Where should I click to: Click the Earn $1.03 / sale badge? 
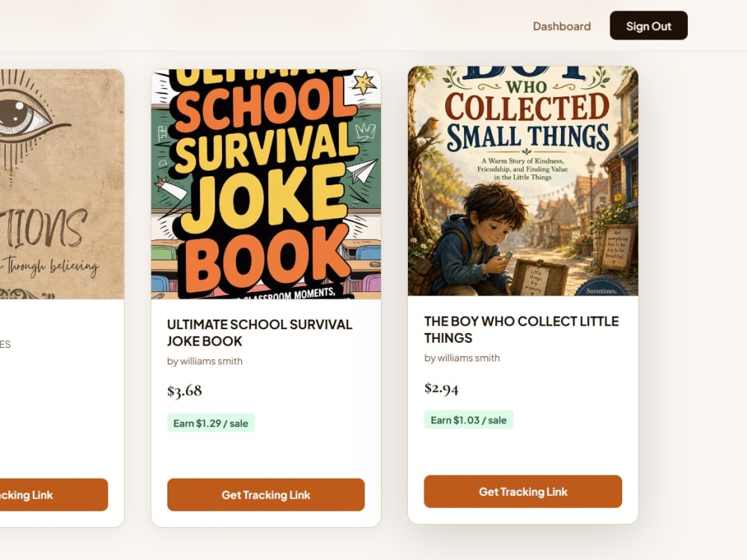coord(468,420)
